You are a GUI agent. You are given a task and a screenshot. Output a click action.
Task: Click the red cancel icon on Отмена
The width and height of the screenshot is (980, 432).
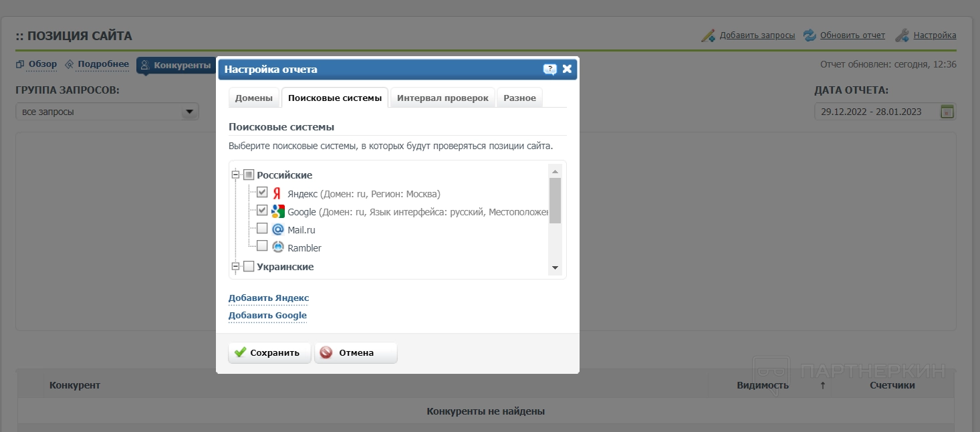(326, 352)
